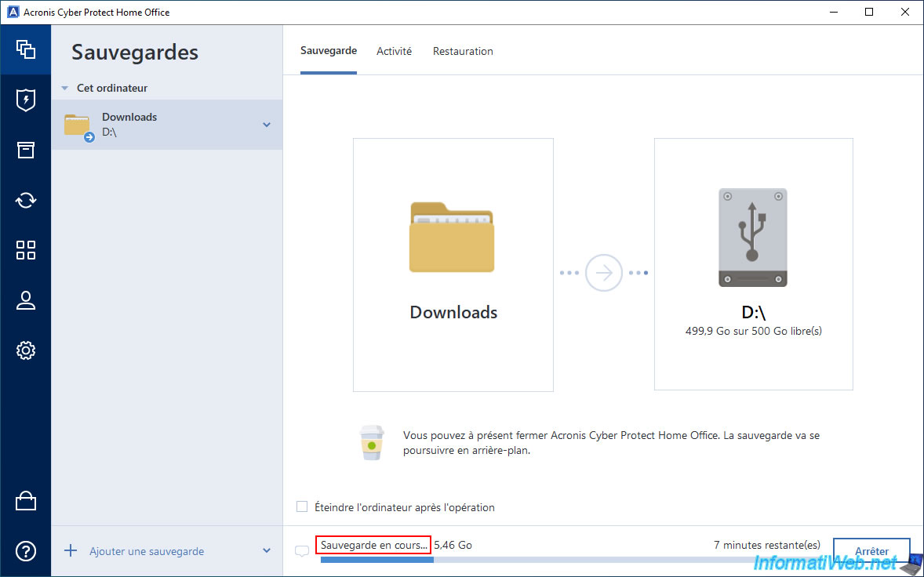This screenshot has height=577, width=924.
Task: Open the Acronis store bag icon
Action: pyautogui.click(x=25, y=500)
